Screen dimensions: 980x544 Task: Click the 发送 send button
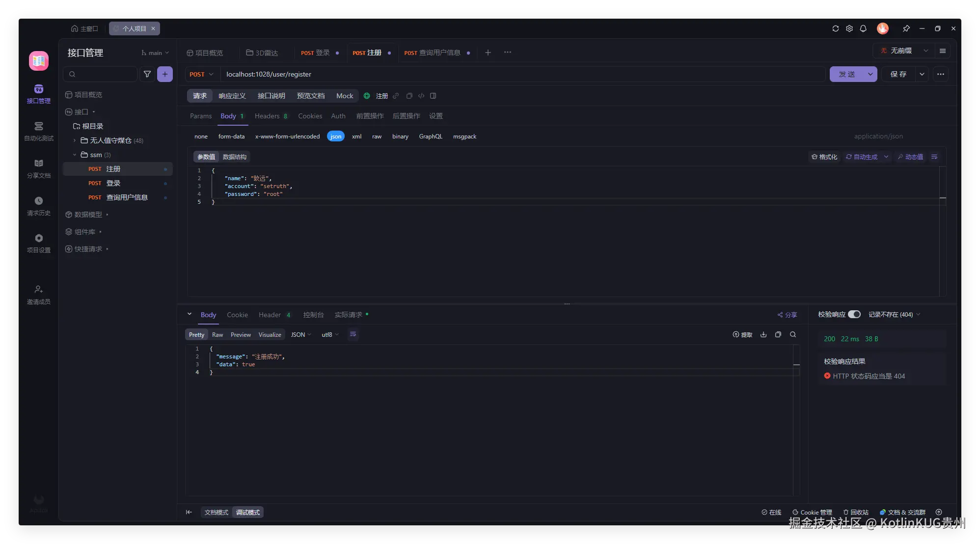point(846,74)
